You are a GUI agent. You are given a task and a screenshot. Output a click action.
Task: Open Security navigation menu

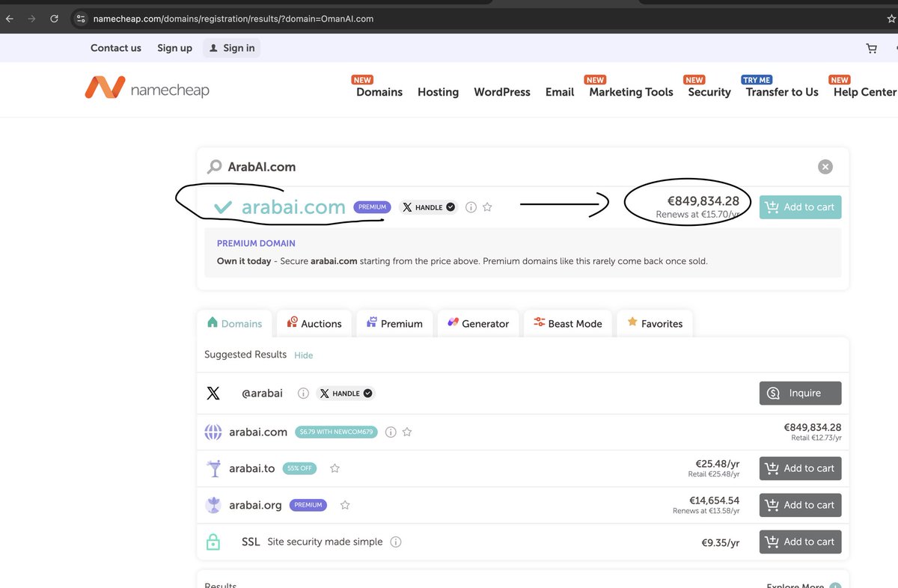(709, 92)
